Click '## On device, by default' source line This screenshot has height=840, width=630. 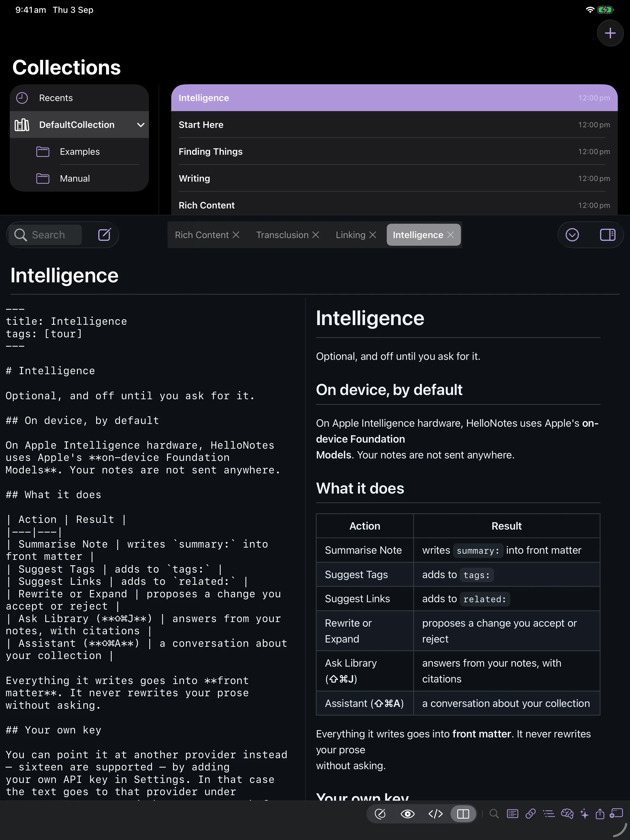82,420
